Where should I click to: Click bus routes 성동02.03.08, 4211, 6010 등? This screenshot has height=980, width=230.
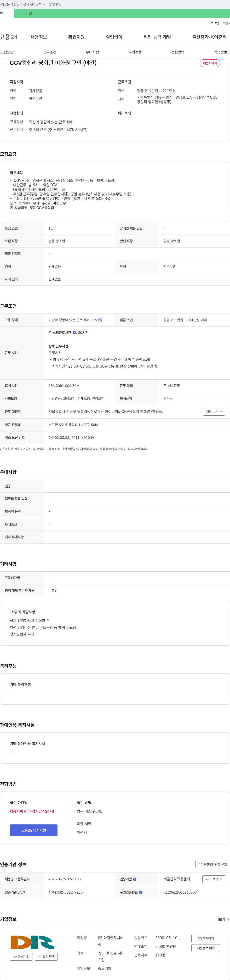click(x=71, y=437)
